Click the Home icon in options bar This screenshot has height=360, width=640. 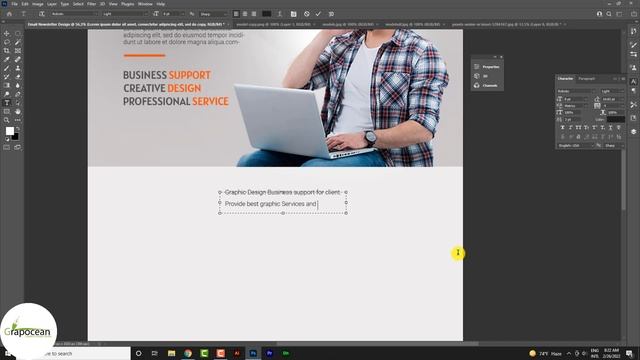click(9, 14)
